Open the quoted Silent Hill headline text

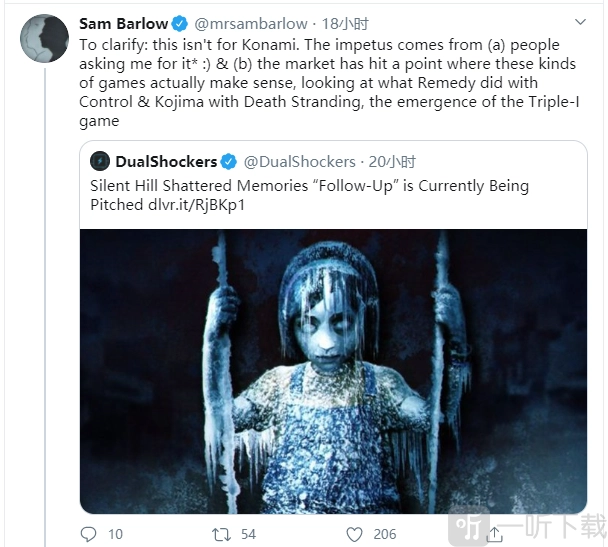(x=309, y=186)
